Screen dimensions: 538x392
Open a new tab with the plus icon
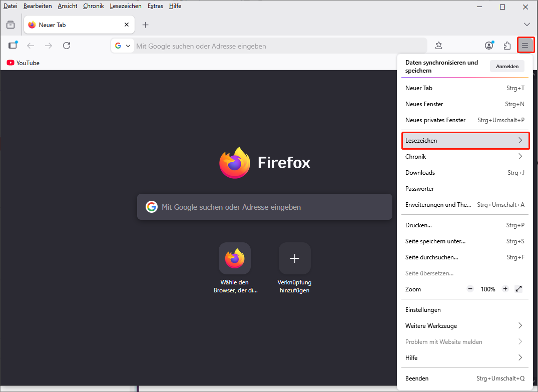[146, 25]
